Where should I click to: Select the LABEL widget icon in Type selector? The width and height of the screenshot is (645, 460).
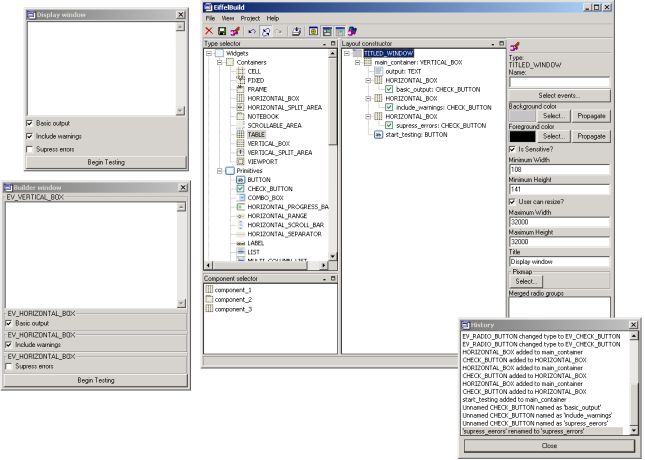click(x=241, y=243)
